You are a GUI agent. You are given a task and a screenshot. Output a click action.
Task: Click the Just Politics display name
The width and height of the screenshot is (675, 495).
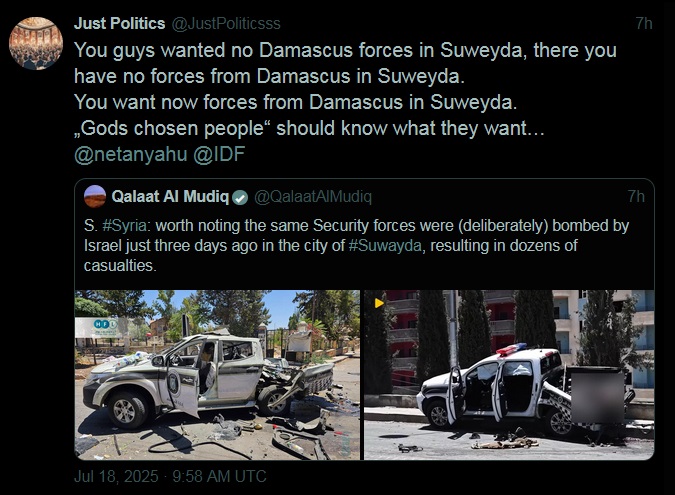(x=120, y=23)
